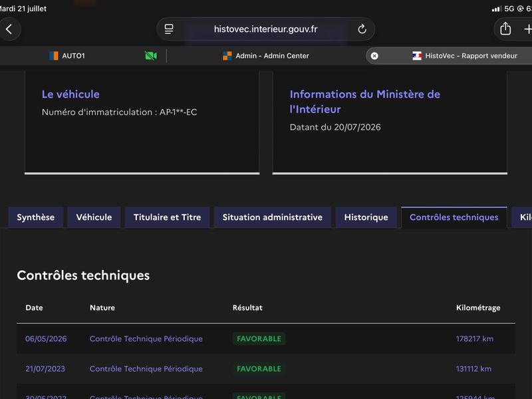Open the Synthèse tab
The height and width of the screenshot is (399, 532).
coord(36,217)
